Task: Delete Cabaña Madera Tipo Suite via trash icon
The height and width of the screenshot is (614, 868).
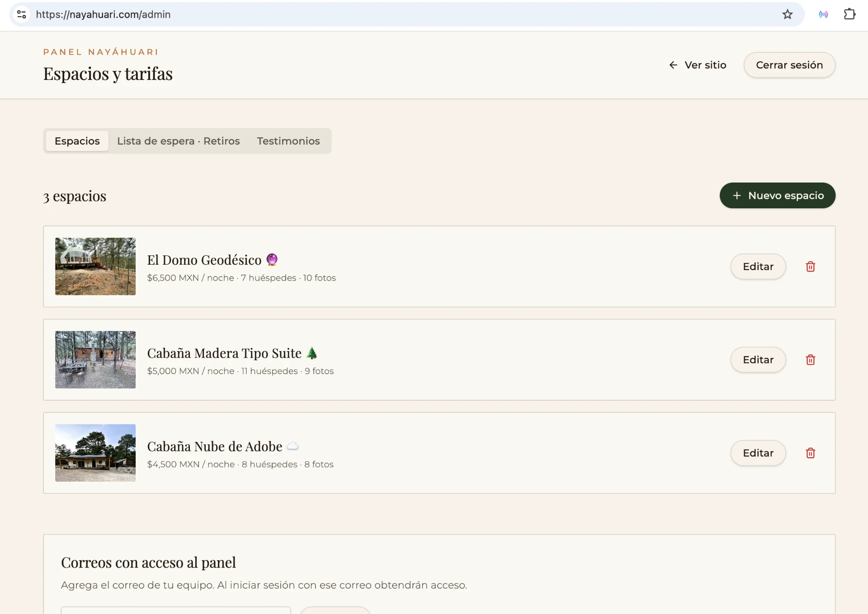Action: (x=810, y=360)
